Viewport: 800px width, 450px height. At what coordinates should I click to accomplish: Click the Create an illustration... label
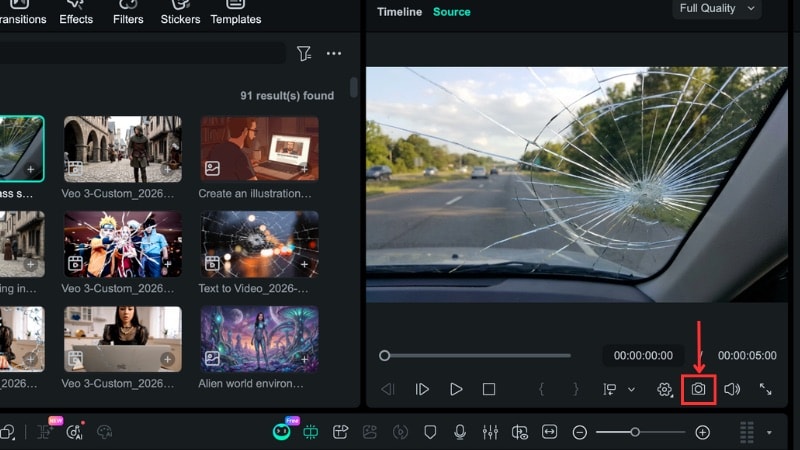pos(255,194)
